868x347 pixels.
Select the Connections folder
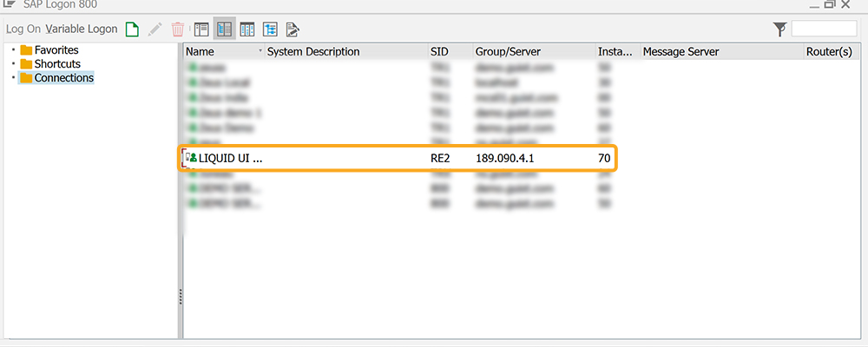(63, 78)
